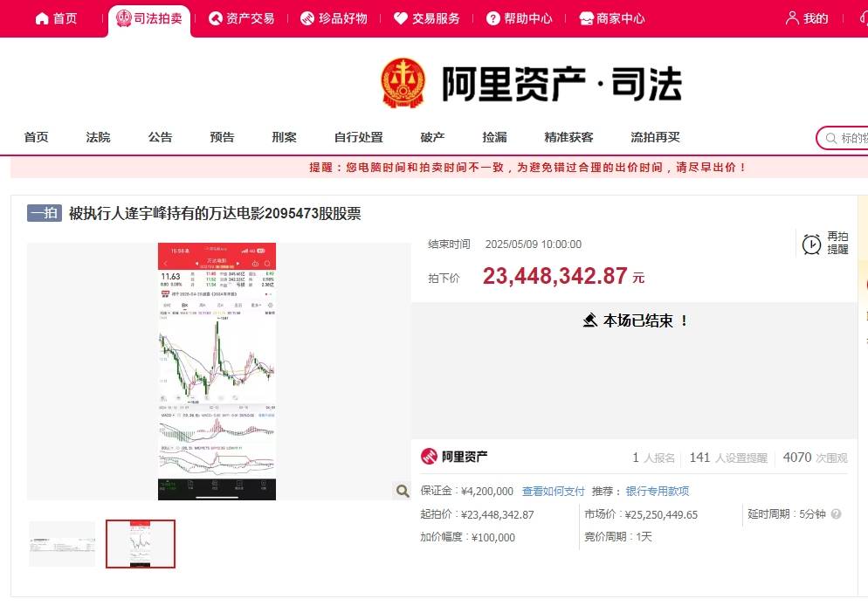This screenshot has height=606, width=868.
Task: Select 刑案 in the navigation bar
Action: click(285, 137)
